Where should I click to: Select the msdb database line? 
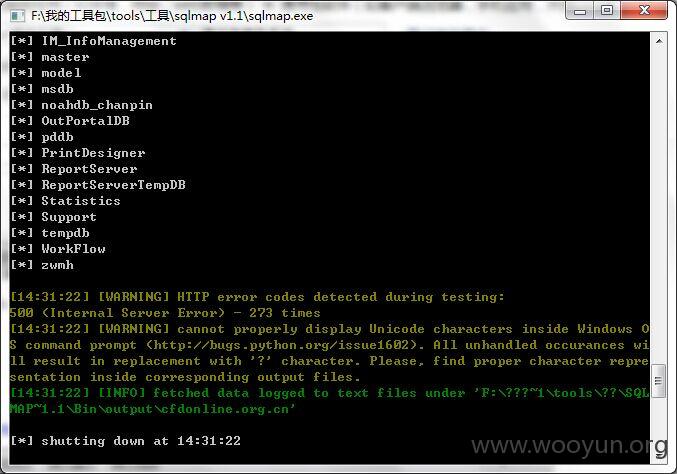tap(42, 89)
